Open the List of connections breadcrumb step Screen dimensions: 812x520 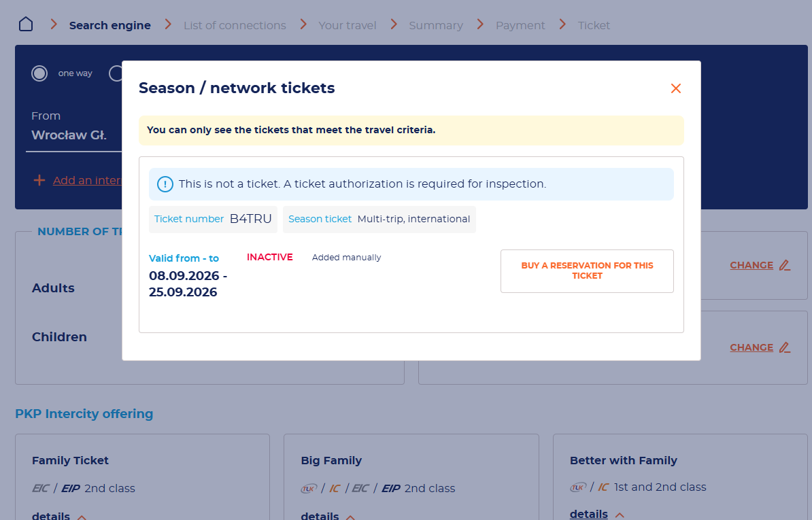235,25
